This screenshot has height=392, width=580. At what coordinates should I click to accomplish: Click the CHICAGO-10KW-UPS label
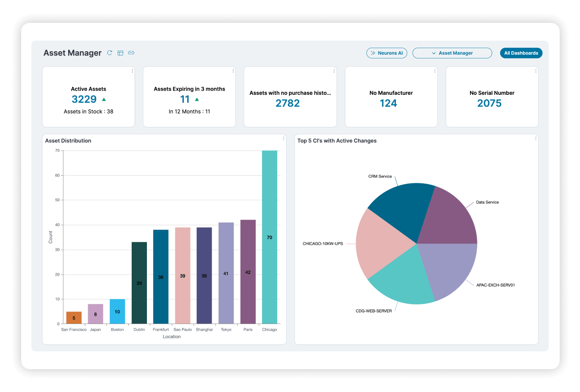[x=323, y=244]
